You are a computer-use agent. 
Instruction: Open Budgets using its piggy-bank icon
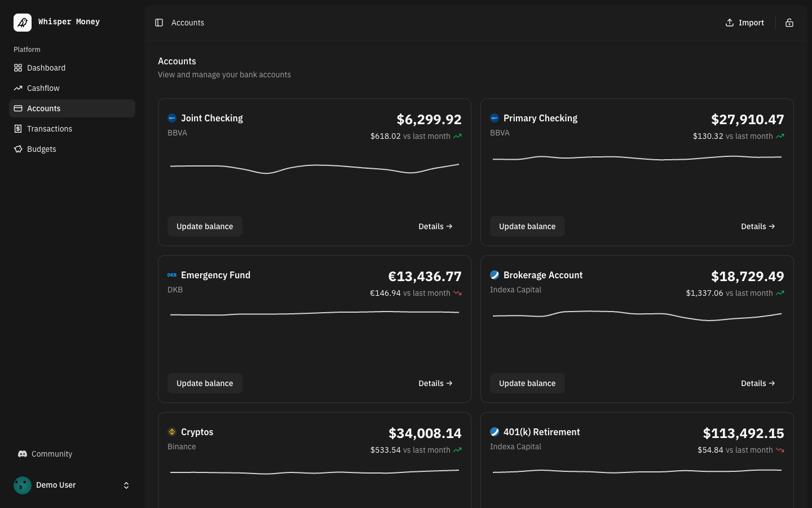click(17, 149)
